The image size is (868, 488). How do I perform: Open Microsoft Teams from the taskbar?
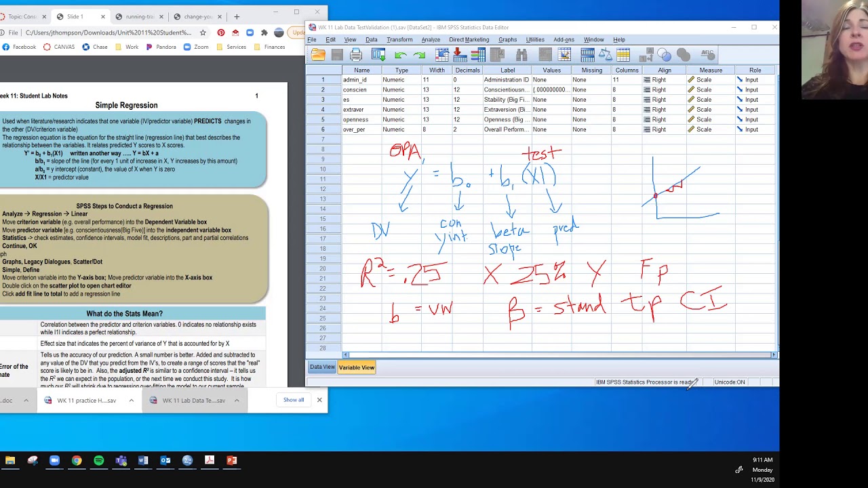(121, 461)
